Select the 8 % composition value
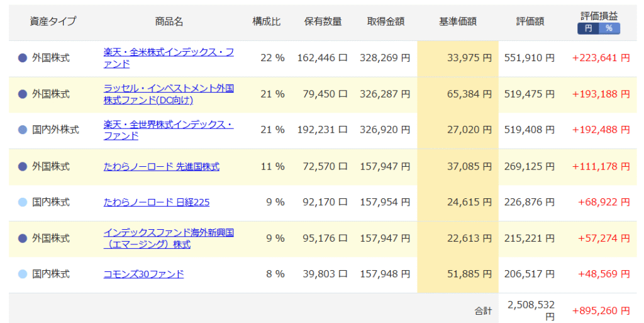This screenshot has height=323, width=644. click(275, 274)
